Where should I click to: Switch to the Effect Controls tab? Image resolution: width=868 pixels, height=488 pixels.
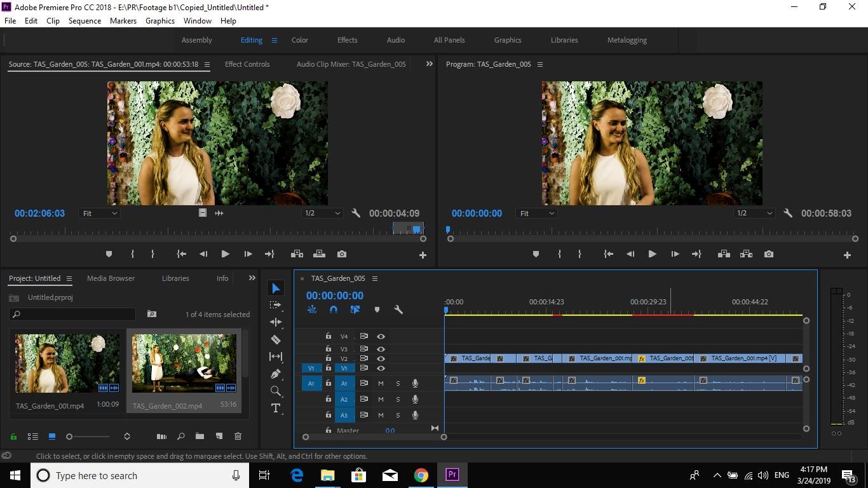[247, 64]
